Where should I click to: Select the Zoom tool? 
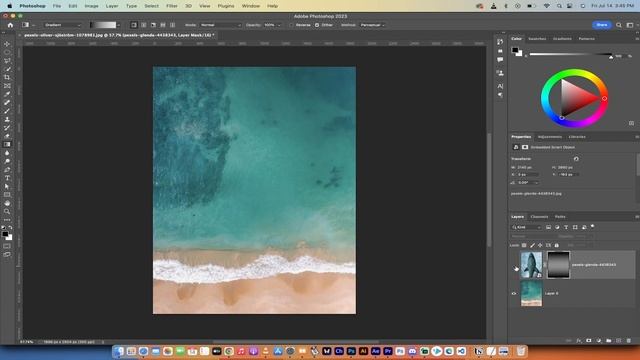pos(7,211)
